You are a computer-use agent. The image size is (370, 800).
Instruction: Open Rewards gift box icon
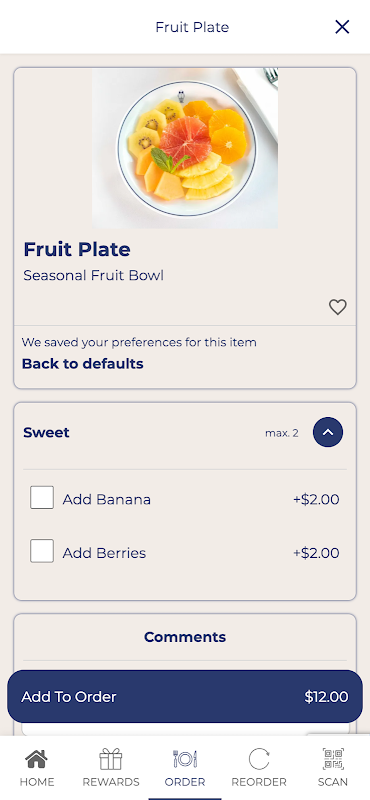pos(111,759)
